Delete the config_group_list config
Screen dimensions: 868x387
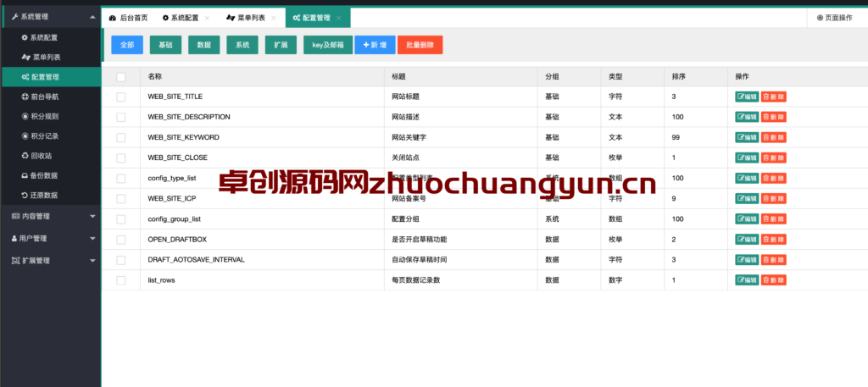(773, 219)
